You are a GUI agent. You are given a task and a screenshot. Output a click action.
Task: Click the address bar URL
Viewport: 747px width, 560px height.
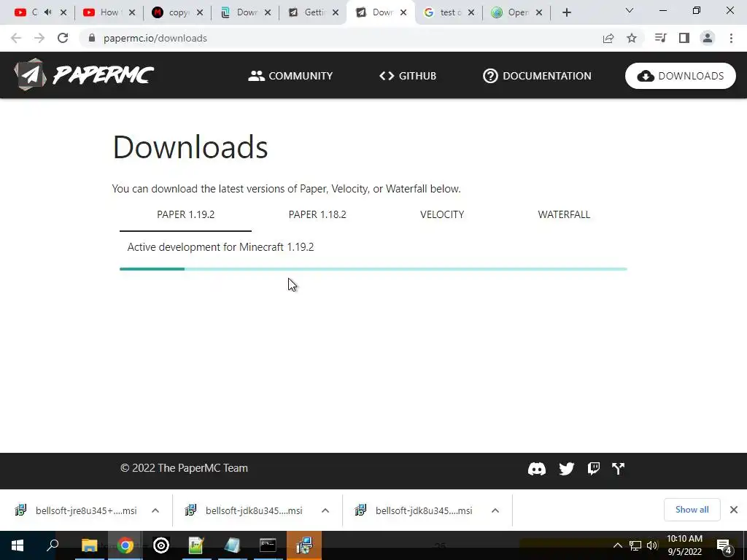tap(155, 38)
